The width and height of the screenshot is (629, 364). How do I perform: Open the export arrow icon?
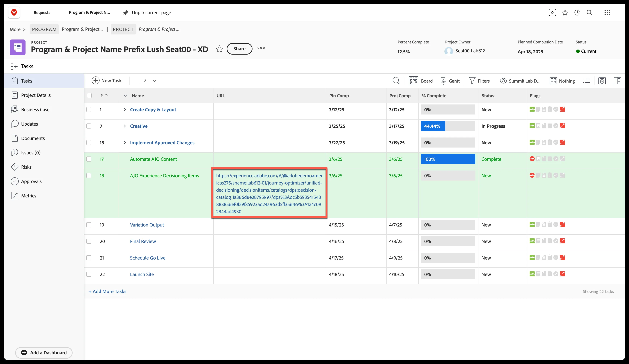(142, 80)
